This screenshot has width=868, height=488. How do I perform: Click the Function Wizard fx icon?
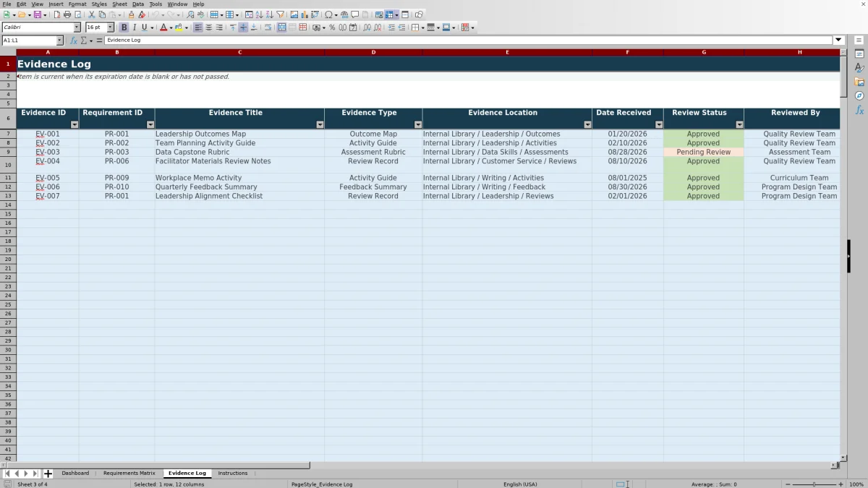pos(74,40)
